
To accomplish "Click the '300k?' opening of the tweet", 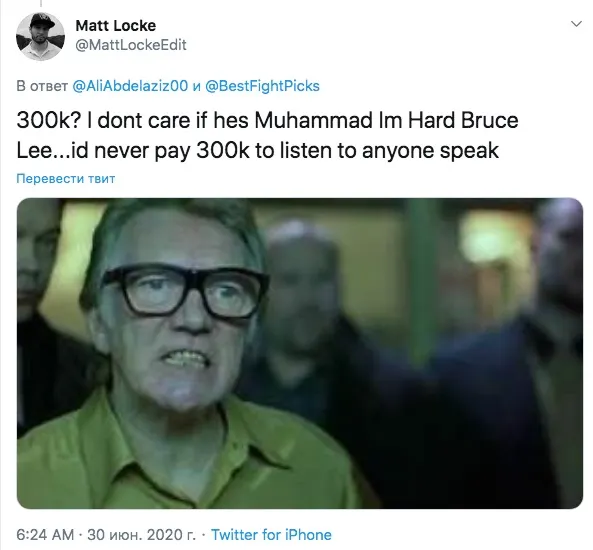I will 48,121.
